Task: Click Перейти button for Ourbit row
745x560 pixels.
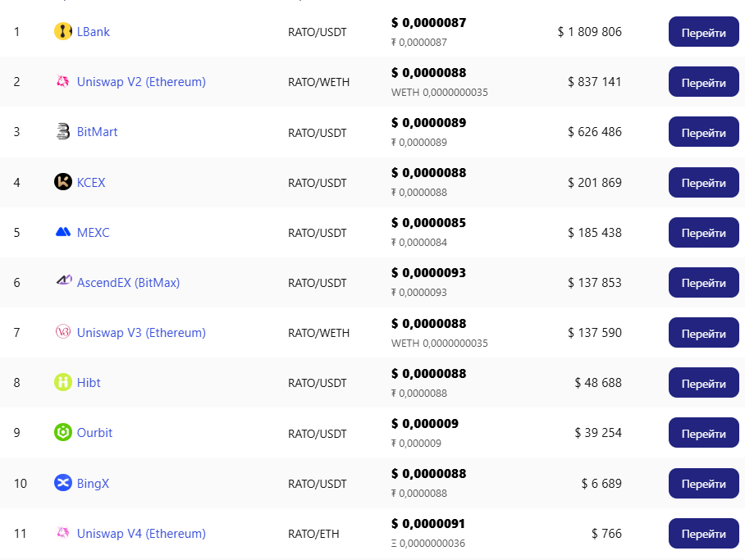Action: point(703,434)
